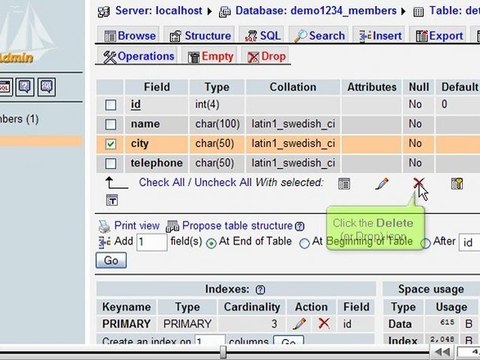
Task: Open the SQL query window icon in sidebar
Action: [5, 87]
